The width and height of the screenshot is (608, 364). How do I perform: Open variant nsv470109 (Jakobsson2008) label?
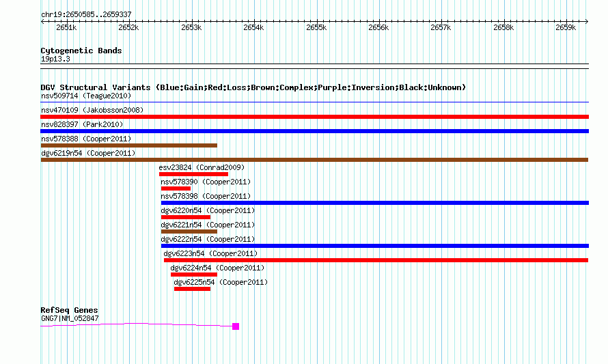tap(92, 110)
